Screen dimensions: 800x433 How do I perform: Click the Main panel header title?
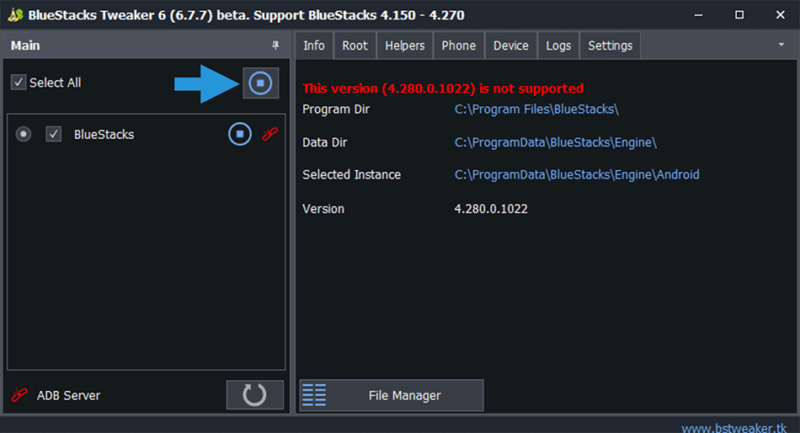(x=26, y=45)
